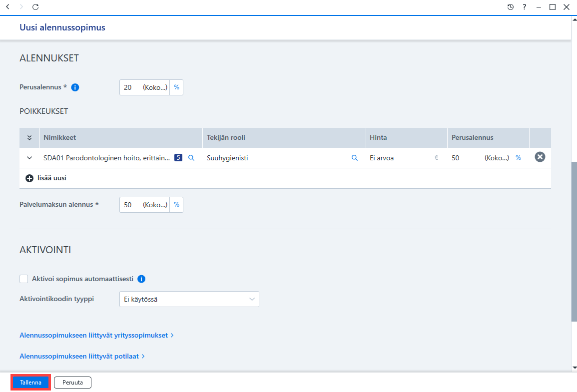Screen dimensions: 577x392
Task: Open the Nimikkeet search magnifier icon
Action: [191, 158]
